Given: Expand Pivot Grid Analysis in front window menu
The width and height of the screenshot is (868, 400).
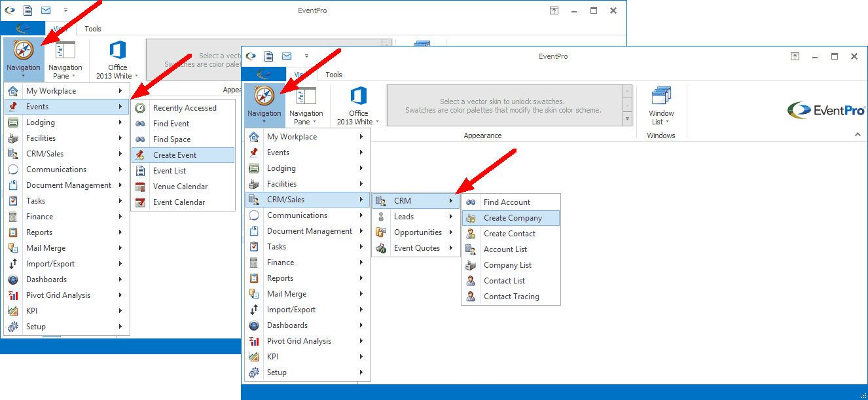Looking at the screenshot, I should (x=307, y=341).
